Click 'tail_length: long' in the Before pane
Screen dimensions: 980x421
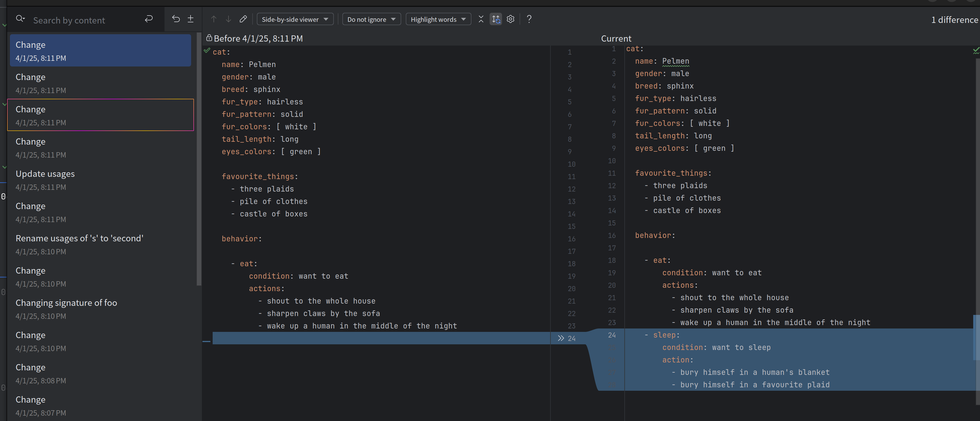(260, 139)
